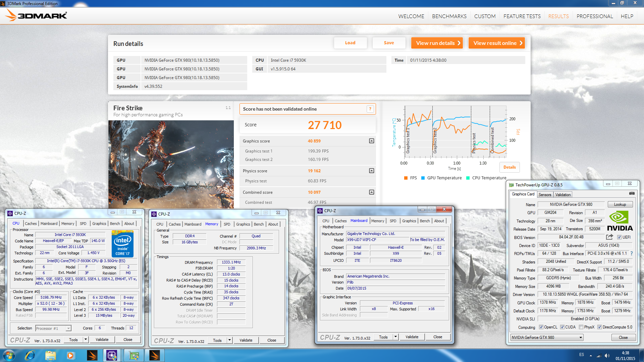The image size is (644, 362).
Task: Go to the FEATURE TESTS tab
Action: (x=522, y=16)
